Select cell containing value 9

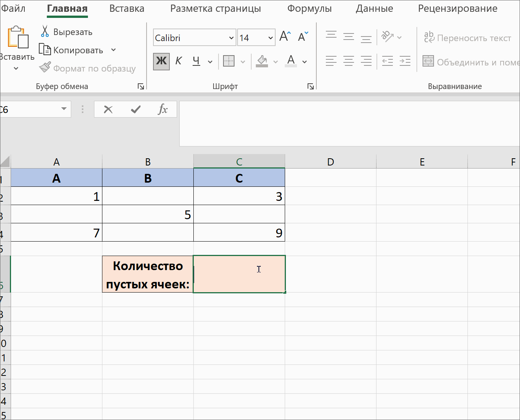click(x=239, y=232)
